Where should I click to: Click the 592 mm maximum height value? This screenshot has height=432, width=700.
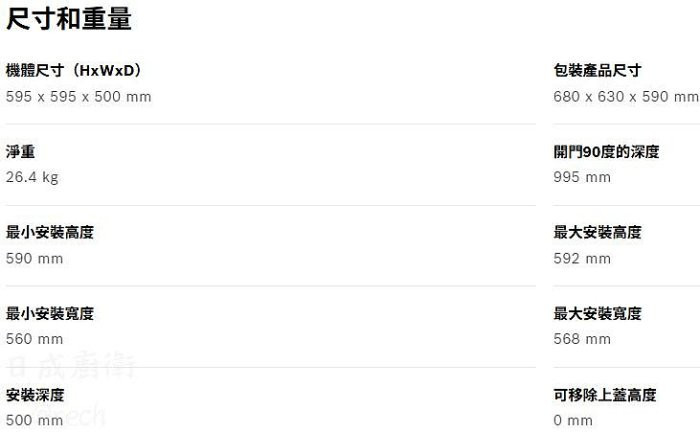click(582, 258)
